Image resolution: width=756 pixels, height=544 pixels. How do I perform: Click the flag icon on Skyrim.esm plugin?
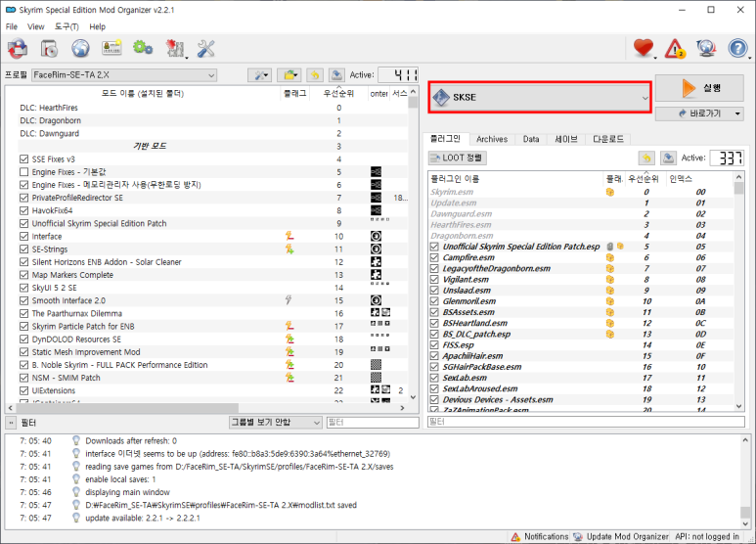pos(610,192)
